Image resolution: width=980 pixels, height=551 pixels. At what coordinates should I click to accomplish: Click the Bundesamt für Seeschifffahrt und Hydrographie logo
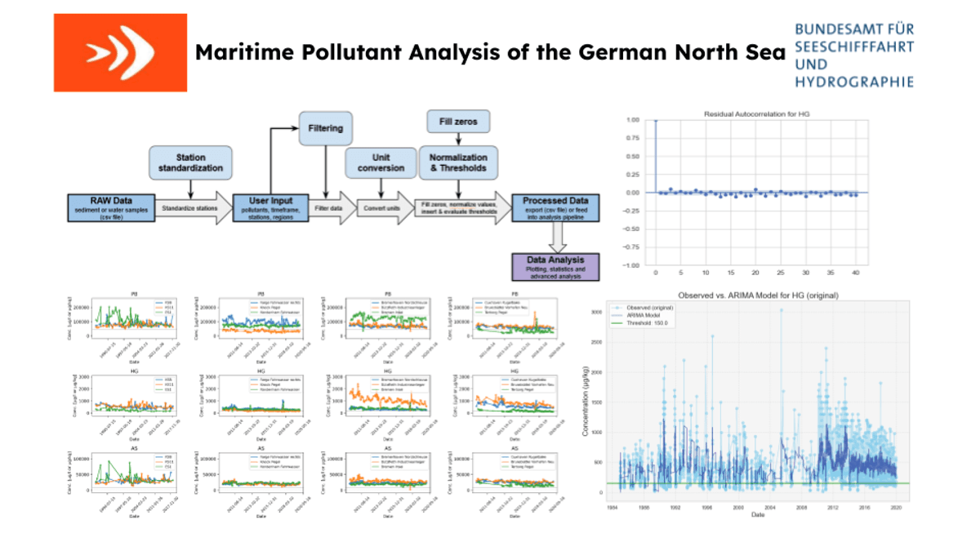(x=853, y=54)
